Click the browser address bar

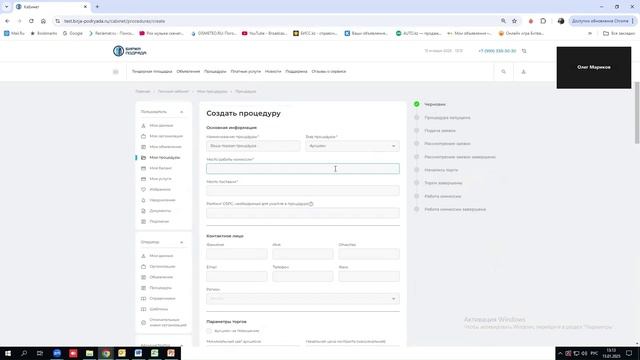(x=278, y=21)
